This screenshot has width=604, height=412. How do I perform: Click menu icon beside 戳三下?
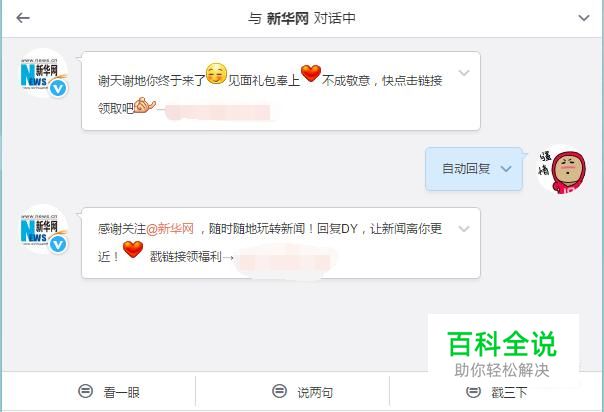pos(473,392)
